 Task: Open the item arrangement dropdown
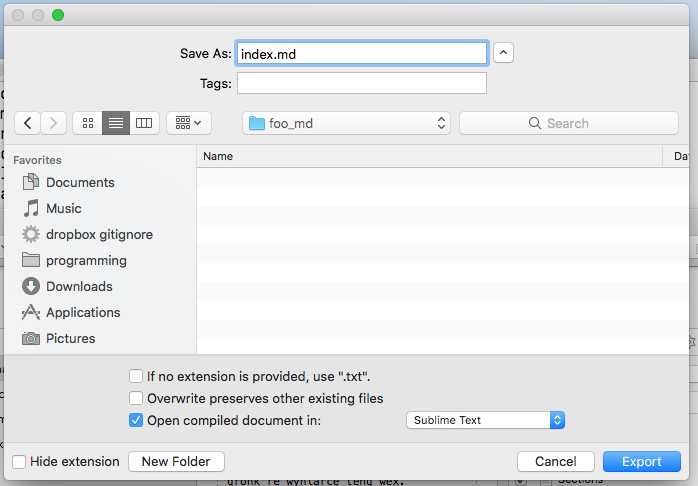tap(188, 123)
